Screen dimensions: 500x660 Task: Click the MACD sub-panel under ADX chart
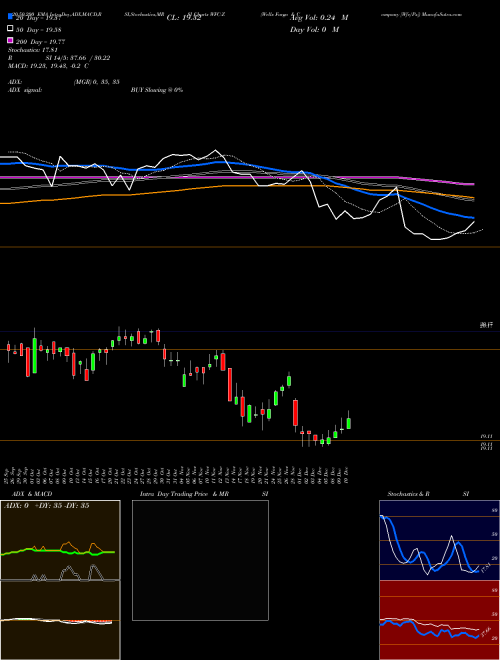click(x=60, y=620)
